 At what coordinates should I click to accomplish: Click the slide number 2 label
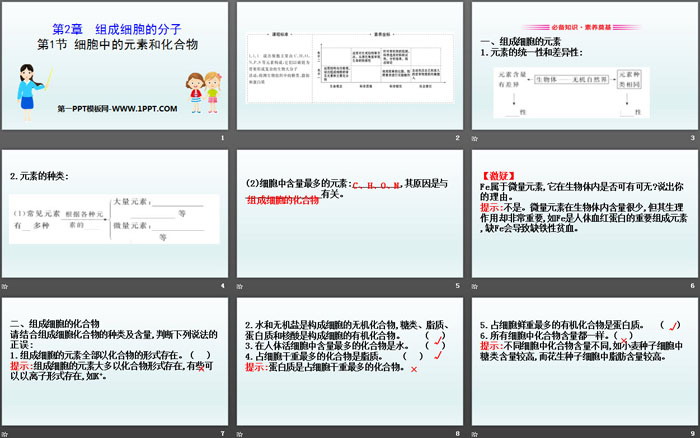click(457, 138)
